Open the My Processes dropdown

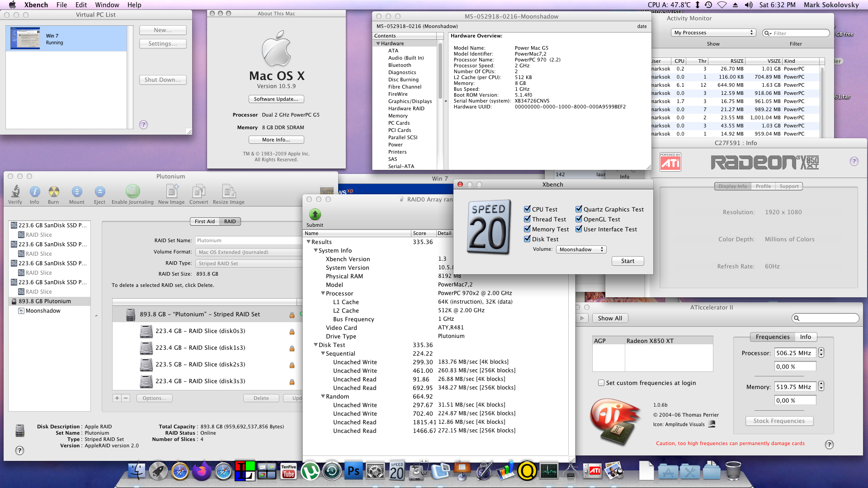[713, 33]
